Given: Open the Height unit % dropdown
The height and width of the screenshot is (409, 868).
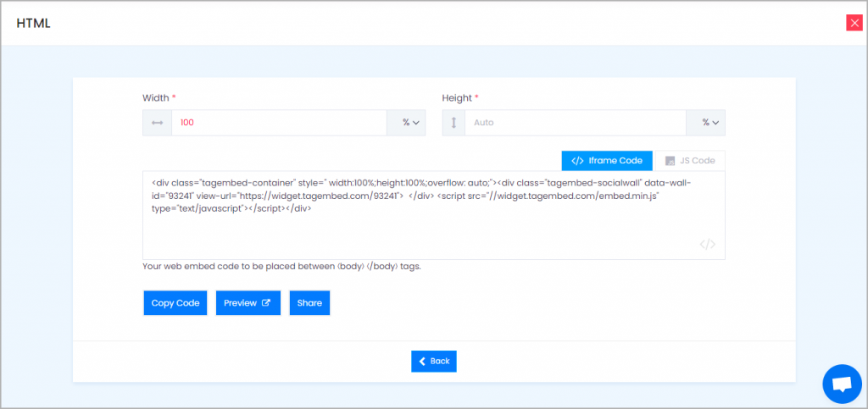Looking at the screenshot, I should pos(706,123).
